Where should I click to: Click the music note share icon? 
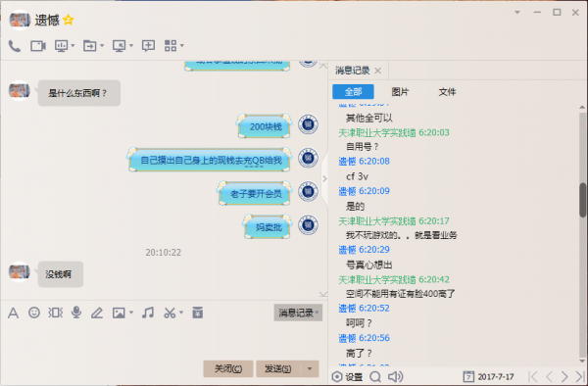(148, 313)
